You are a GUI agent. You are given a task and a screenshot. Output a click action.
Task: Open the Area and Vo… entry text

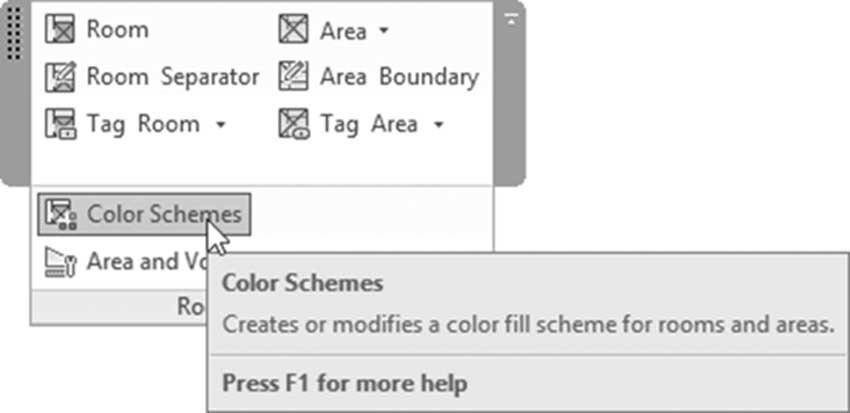(x=146, y=262)
